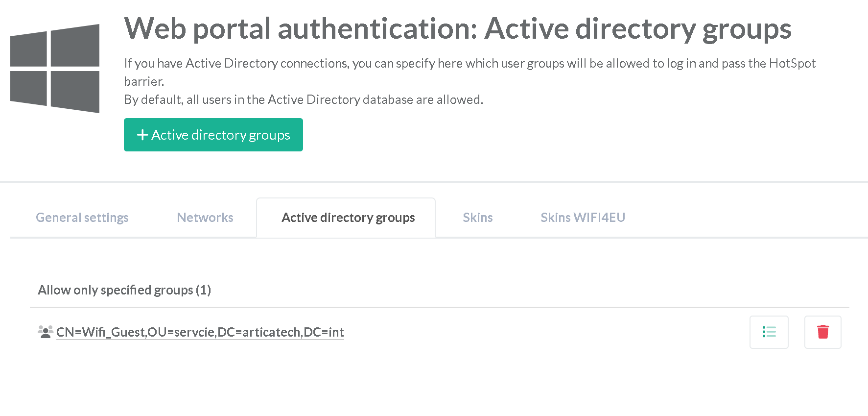Click the 'By default, all users' description line
The height and width of the screenshot is (416, 868).
304,99
